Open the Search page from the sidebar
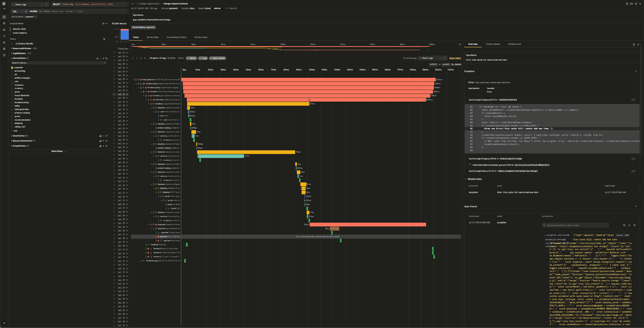 pos(4,17)
